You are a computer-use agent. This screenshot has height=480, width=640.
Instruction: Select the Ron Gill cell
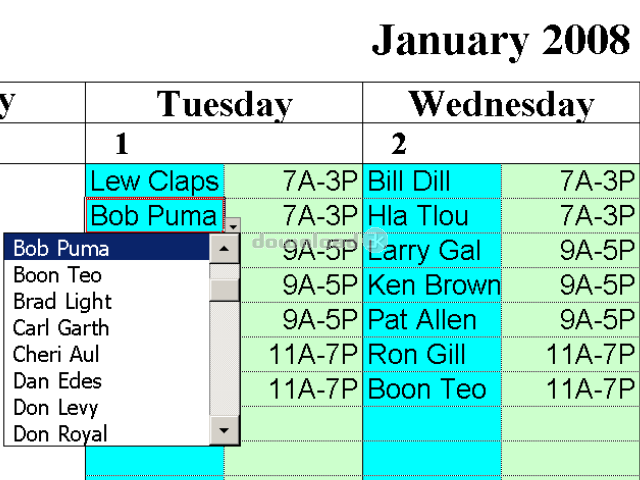pyautogui.click(x=432, y=354)
